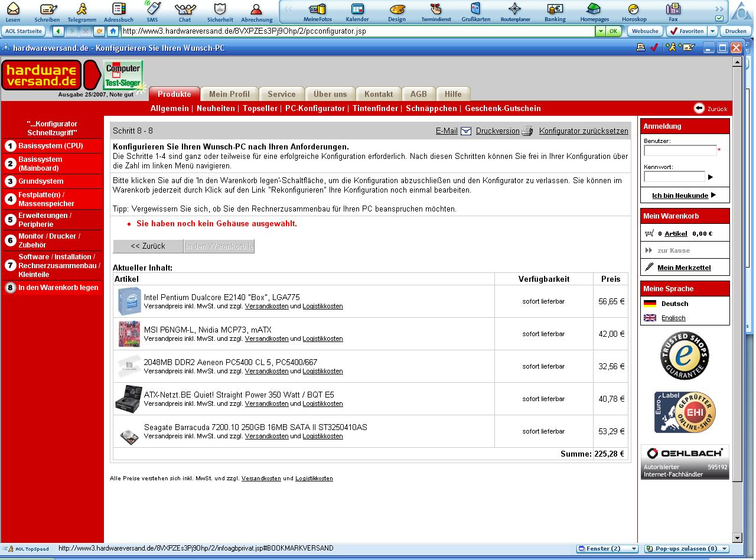Click the Ich bin Neukunde link

680,196
